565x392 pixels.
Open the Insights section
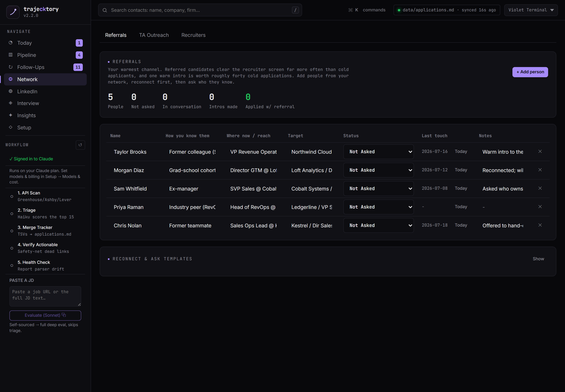tap(45, 115)
